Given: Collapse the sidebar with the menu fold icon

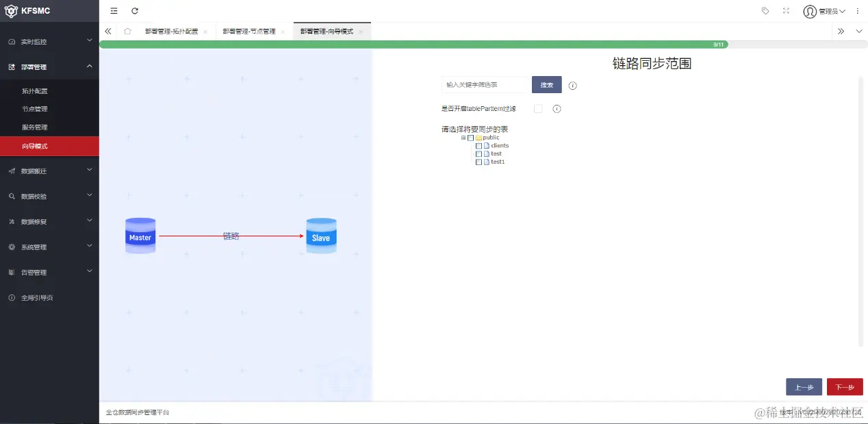Looking at the screenshot, I should pos(114,11).
